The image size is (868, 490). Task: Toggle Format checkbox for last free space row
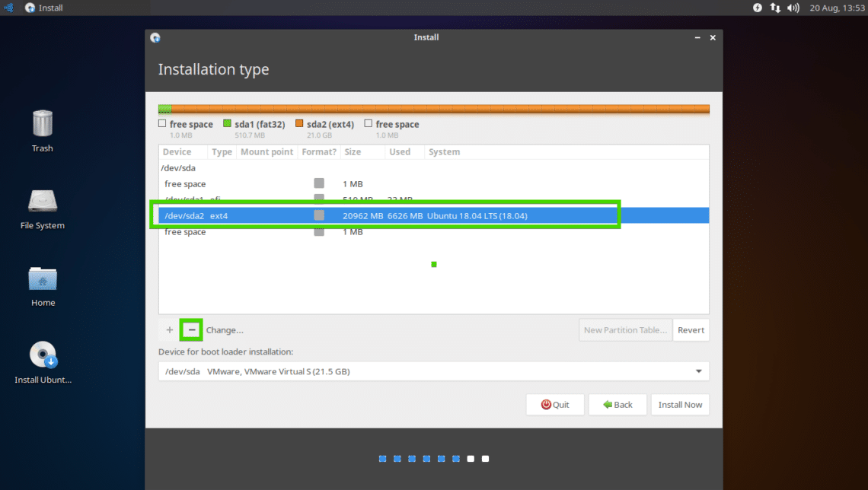click(319, 232)
